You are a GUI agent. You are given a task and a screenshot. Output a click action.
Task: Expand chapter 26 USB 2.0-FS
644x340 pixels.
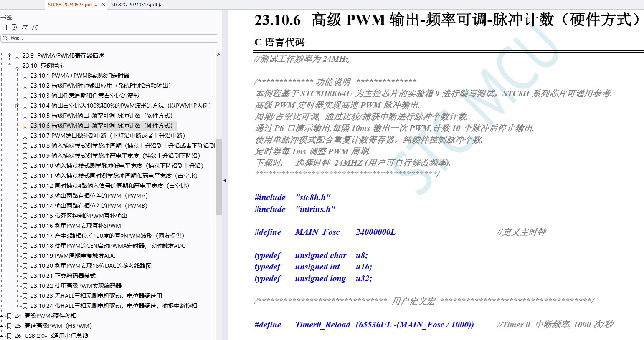tap(2, 336)
